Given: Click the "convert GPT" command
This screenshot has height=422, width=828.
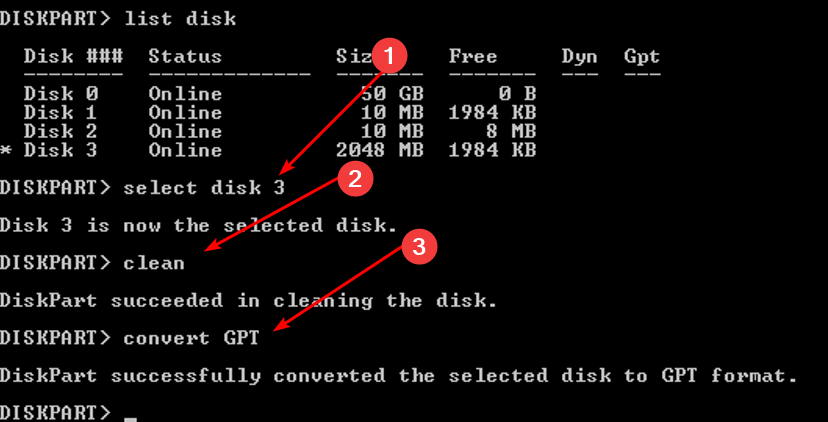Looking at the screenshot, I should click(x=191, y=338).
